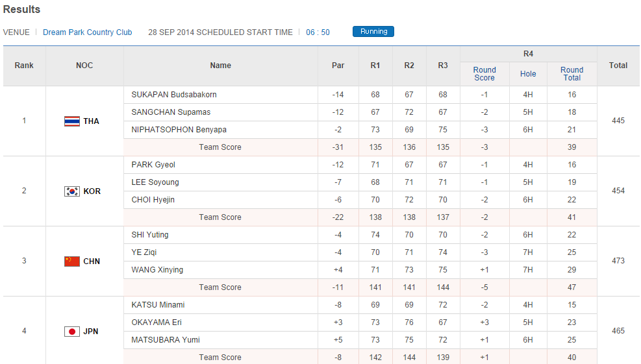Viewport: 641px width, 364px height.
Task: Click the NOC column header
Action: click(84, 66)
